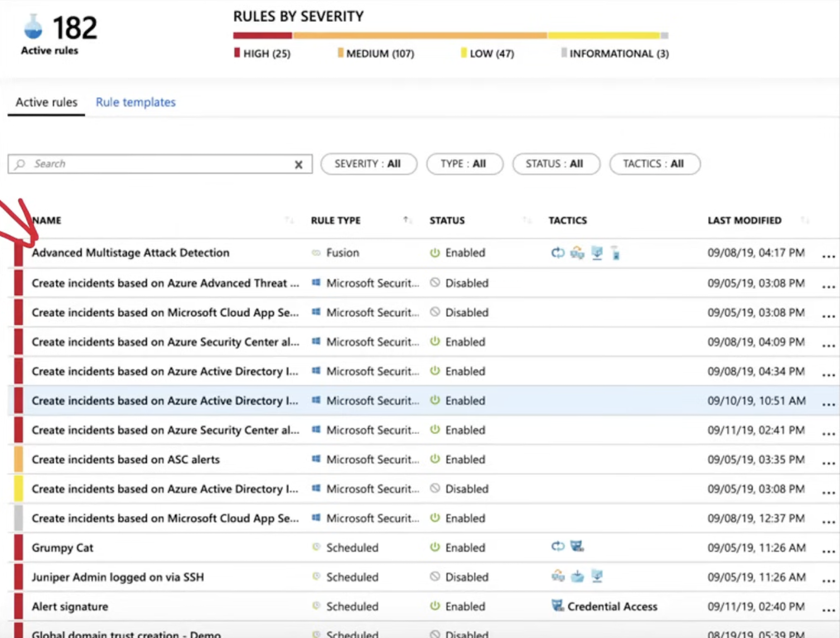Click the Disabled status icon for Juniper Admin

coord(435,577)
